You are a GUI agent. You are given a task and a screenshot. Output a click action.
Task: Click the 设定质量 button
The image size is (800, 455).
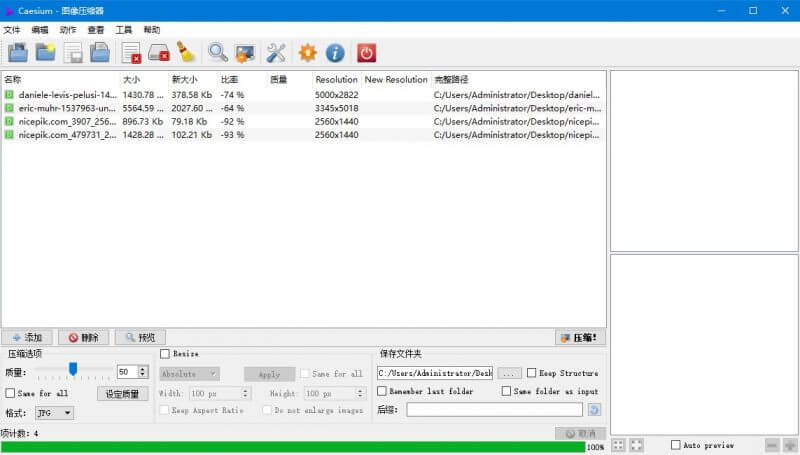(x=123, y=393)
